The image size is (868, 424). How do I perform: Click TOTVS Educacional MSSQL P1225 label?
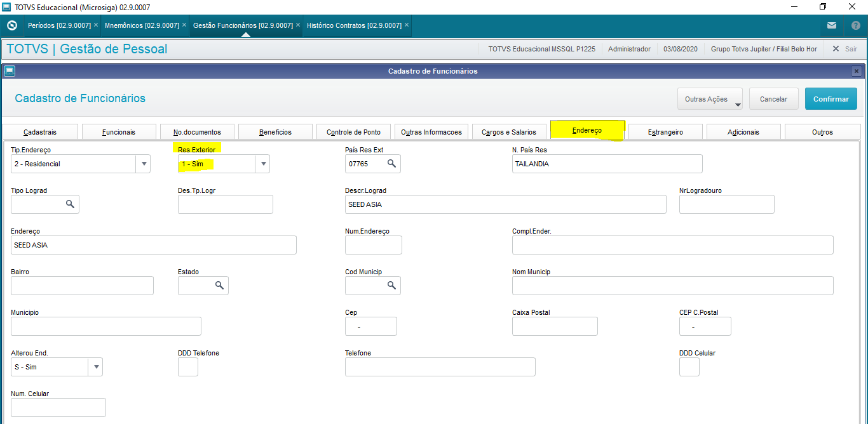[541, 49]
